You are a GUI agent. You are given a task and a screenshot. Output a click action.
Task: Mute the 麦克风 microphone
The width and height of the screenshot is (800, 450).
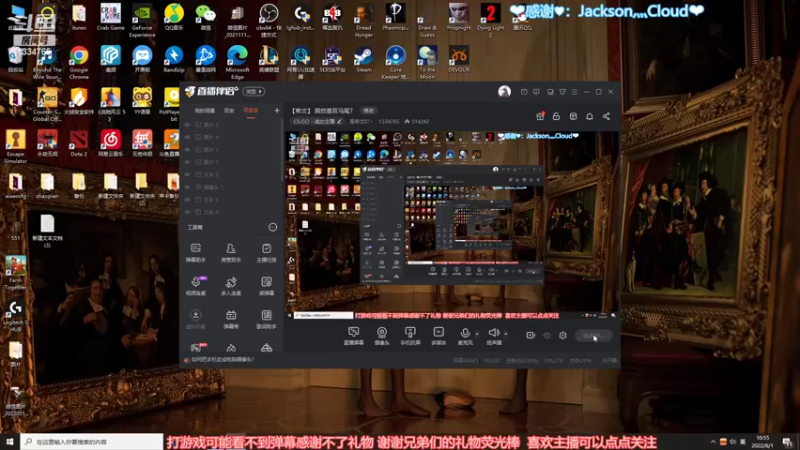(465, 336)
